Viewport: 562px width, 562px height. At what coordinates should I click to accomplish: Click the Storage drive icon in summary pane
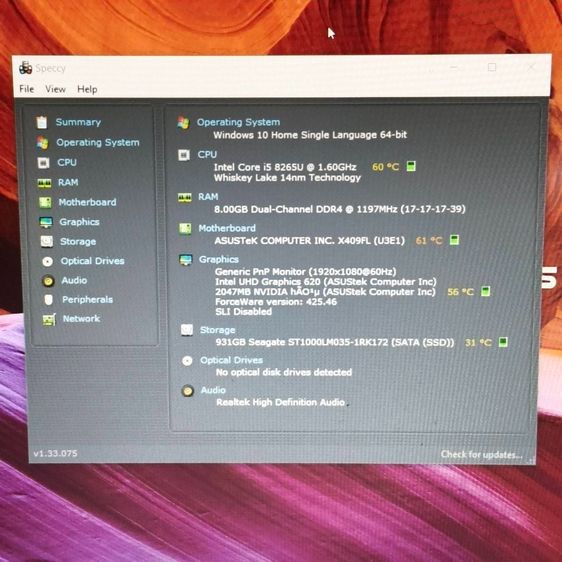click(x=187, y=330)
